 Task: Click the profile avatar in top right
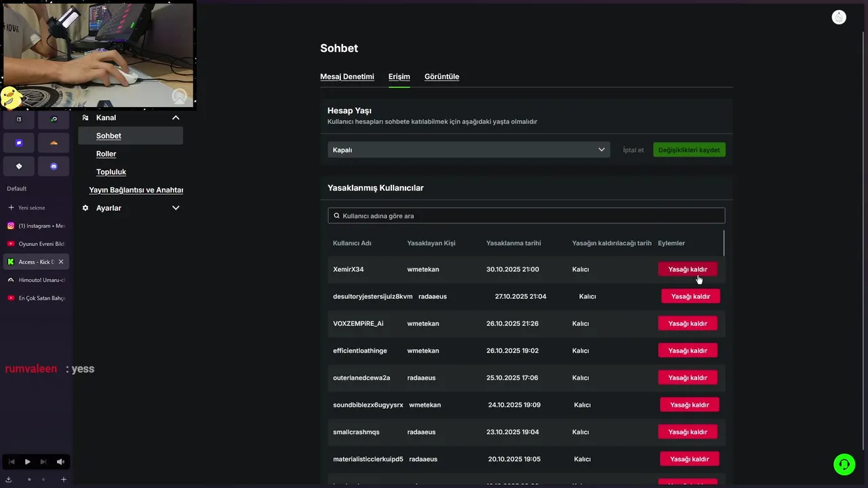click(x=839, y=18)
